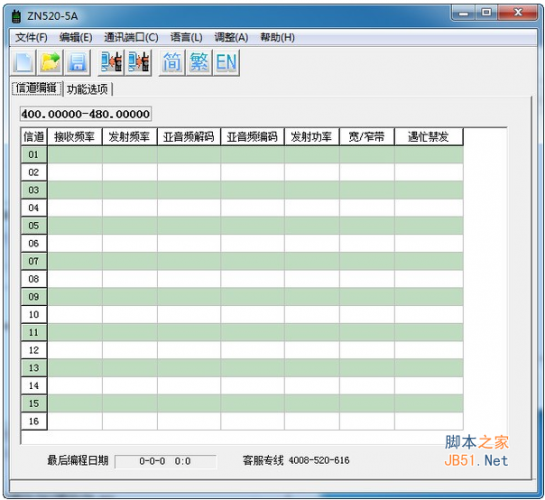Click the write to radio icon

[139, 63]
